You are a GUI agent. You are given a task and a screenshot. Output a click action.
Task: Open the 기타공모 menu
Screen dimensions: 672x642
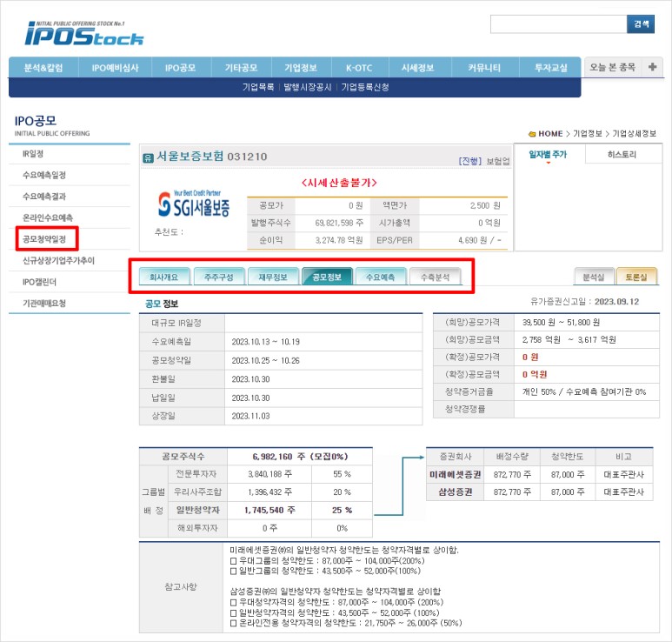pyautogui.click(x=242, y=68)
